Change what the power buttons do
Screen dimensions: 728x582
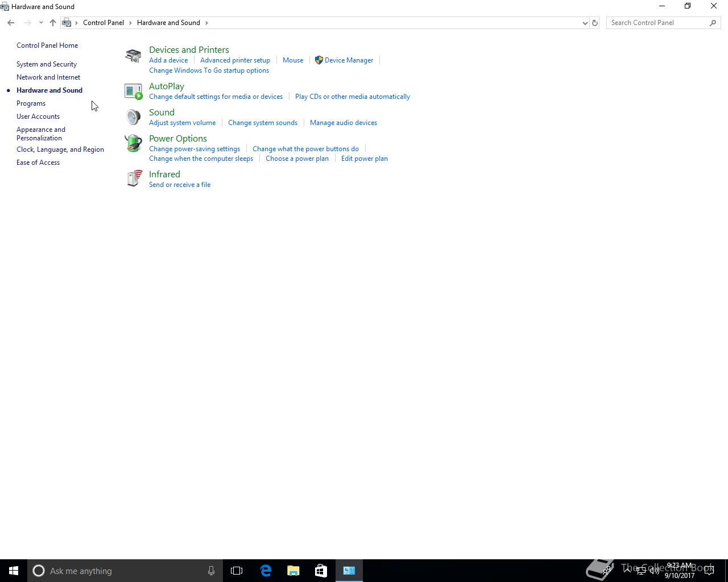coord(305,149)
